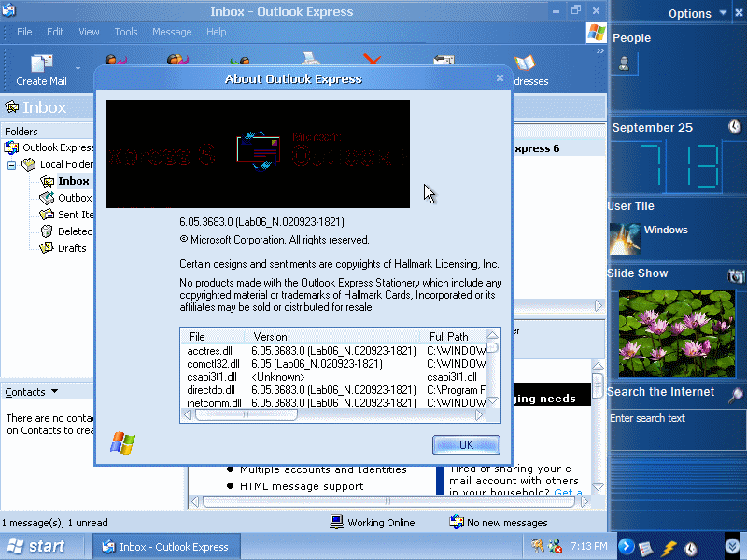This screenshot has height=560, width=747.
Task: Click the Working Online status icon
Action: point(337,523)
